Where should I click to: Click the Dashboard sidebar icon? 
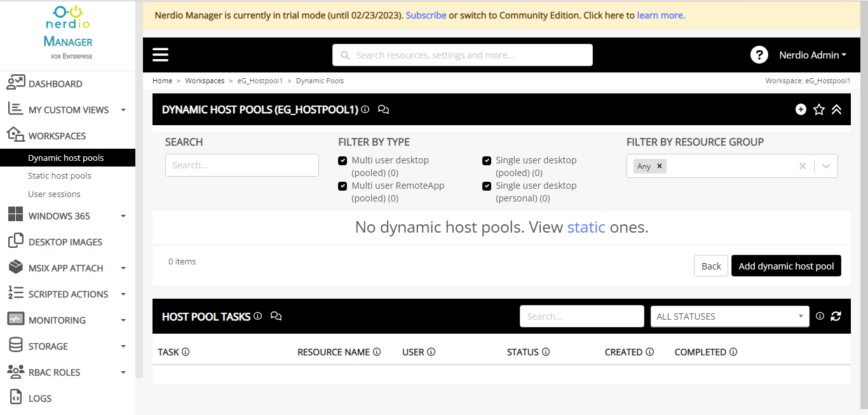coord(16,83)
